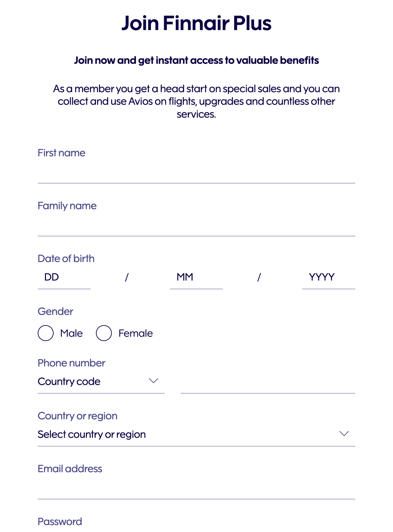Image resolution: width=393 pixels, height=532 pixels.
Task: Open the Country code dropdown chevron
Action: click(x=154, y=381)
